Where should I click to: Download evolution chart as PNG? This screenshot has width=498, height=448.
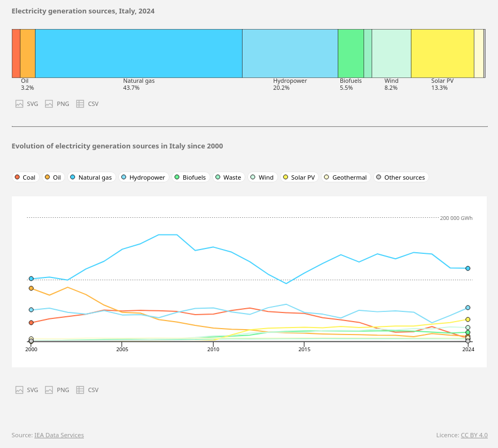tap(57, 390)
